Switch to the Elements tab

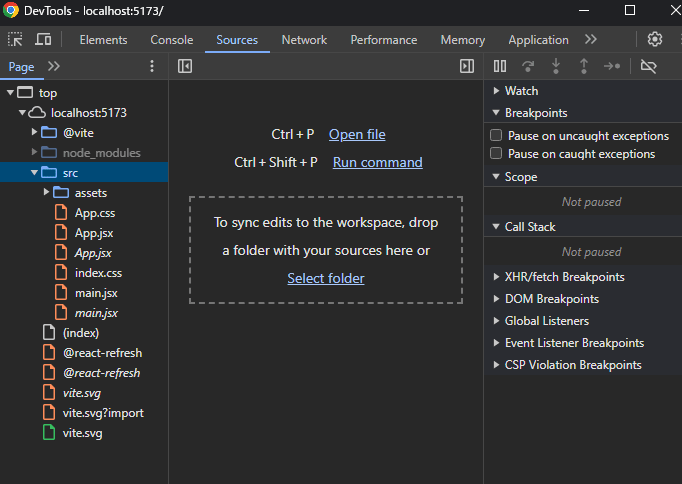click(104, 40)
